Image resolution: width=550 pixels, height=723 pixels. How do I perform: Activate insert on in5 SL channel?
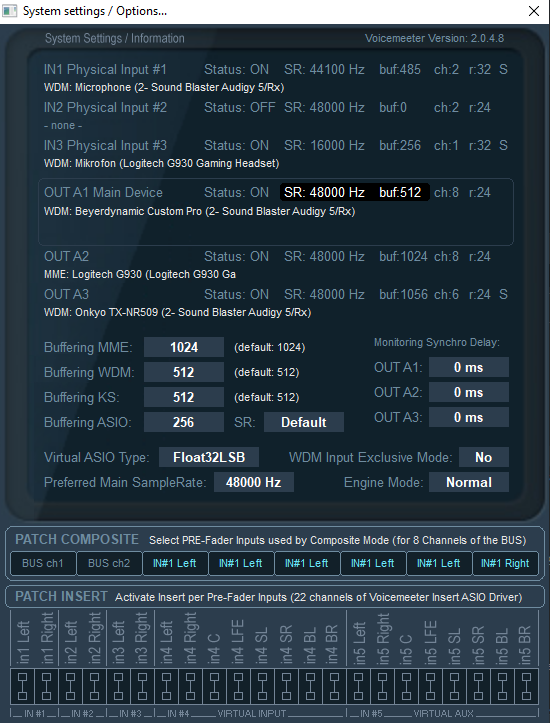click(x=454, y=687)
